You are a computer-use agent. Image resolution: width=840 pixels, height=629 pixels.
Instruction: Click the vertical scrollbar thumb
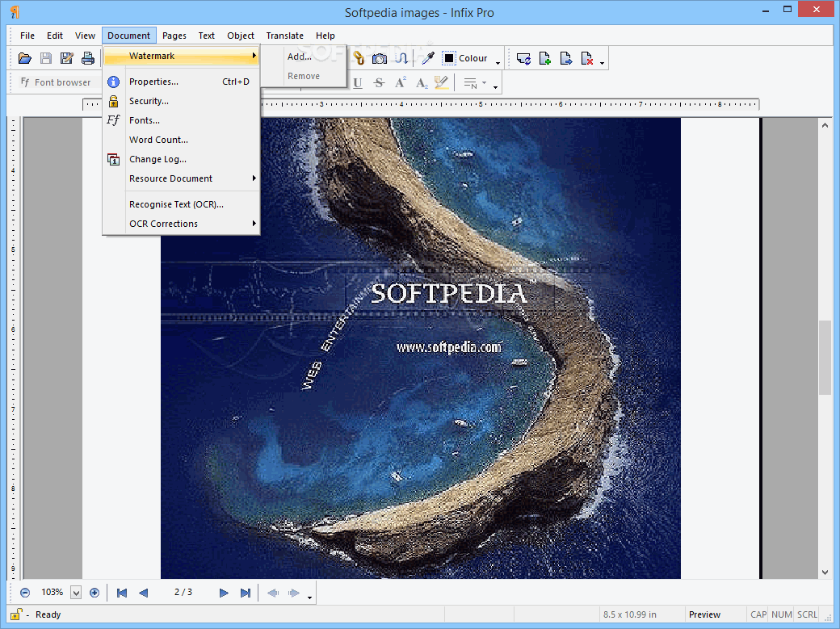(825, 358)
